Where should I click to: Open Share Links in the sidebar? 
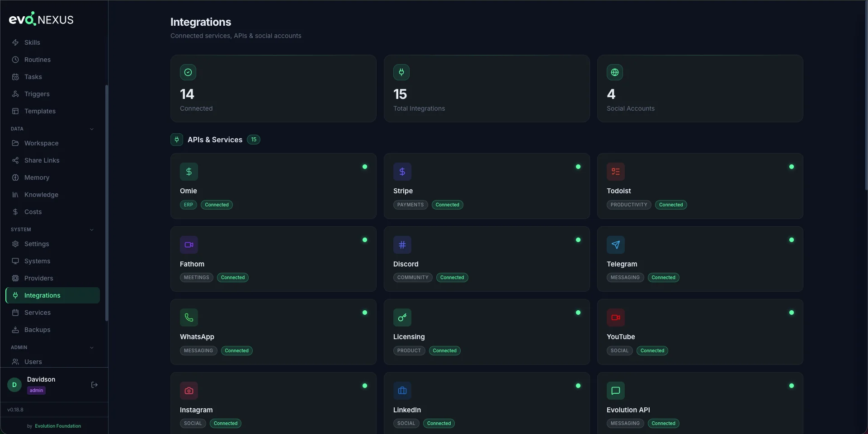[52, 160]
